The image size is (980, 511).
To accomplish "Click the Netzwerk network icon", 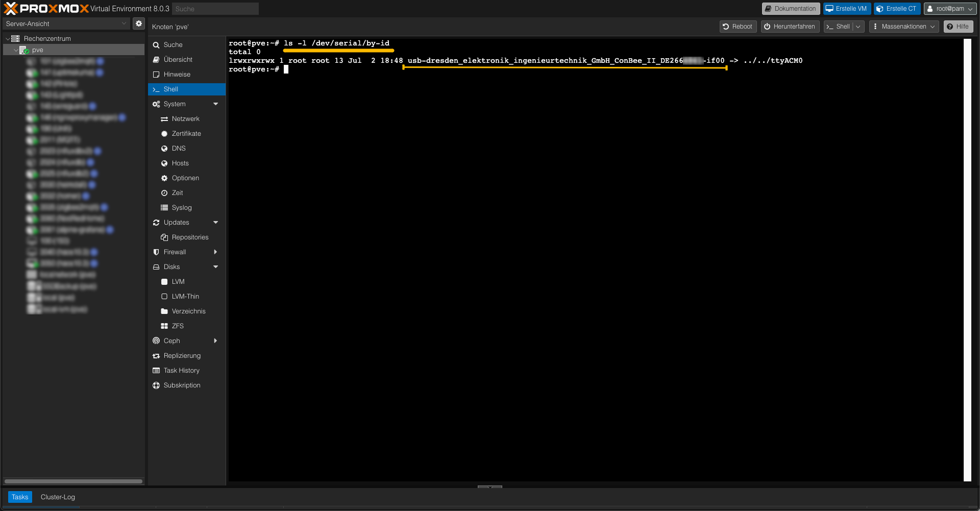I will (164, 118).
